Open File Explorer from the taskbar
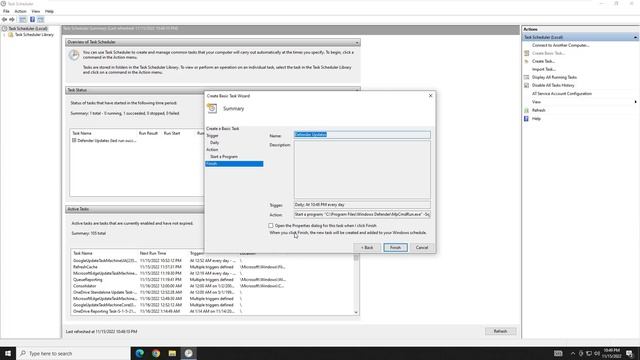The width and height of the screenshot is (640, 360). point(172,353)
